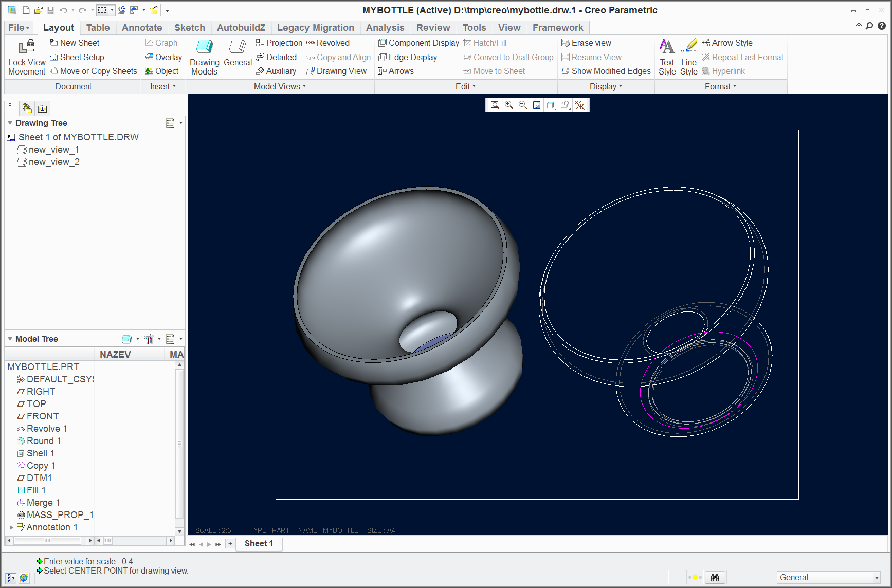The width and height of the screenshot is (892, 588).
Task: Go to the Review ribbon tab
Action: point(433,28)
